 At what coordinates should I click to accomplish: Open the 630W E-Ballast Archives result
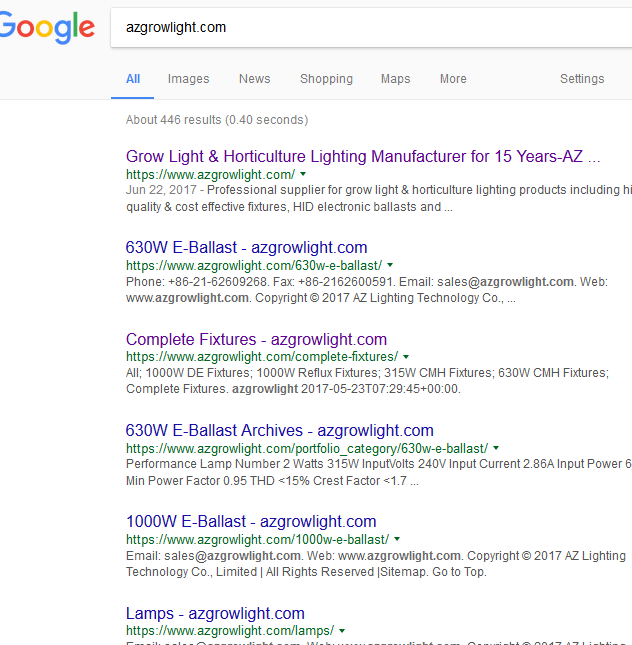point(280,431)
